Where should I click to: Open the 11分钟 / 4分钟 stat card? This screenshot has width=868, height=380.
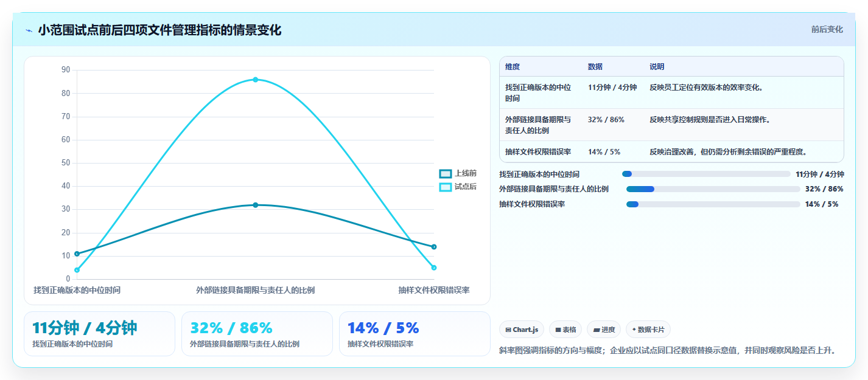(99, 334)
